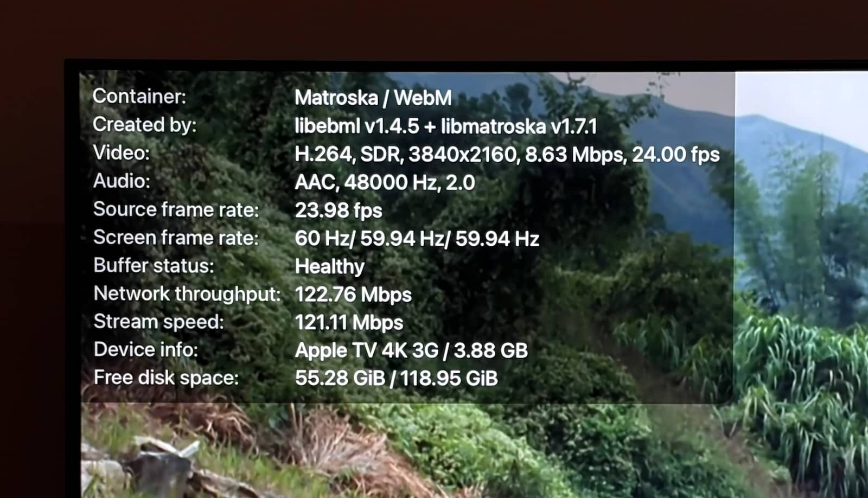Select the Matroska / WebM container value
The height and width of the screenshot is (498, 868).
tap(373, 98)
